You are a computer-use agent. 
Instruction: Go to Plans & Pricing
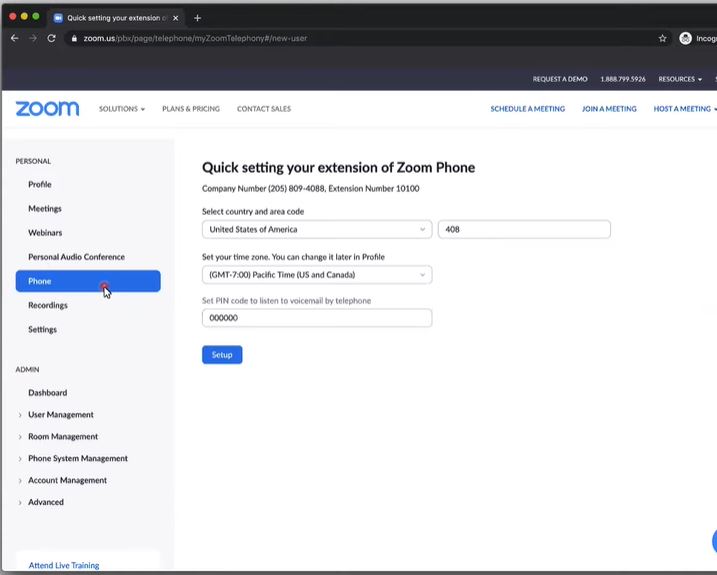pyautogui.click(x=191, y=109)
